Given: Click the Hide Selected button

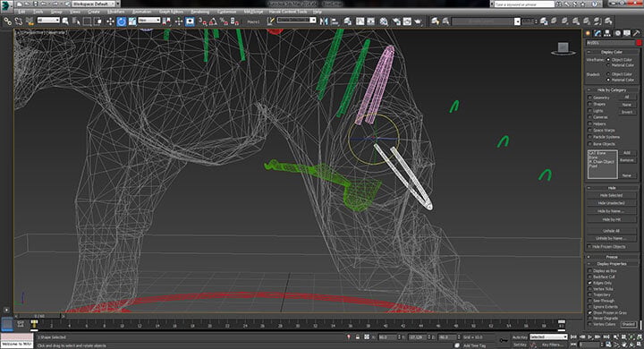Looking at the screenshot, I should (x=611, y=196).
